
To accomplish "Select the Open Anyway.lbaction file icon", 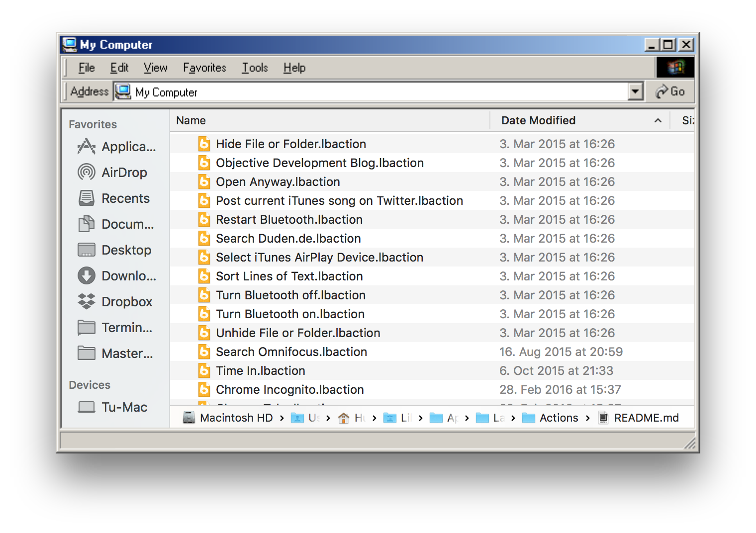I will tap(204, 181).
